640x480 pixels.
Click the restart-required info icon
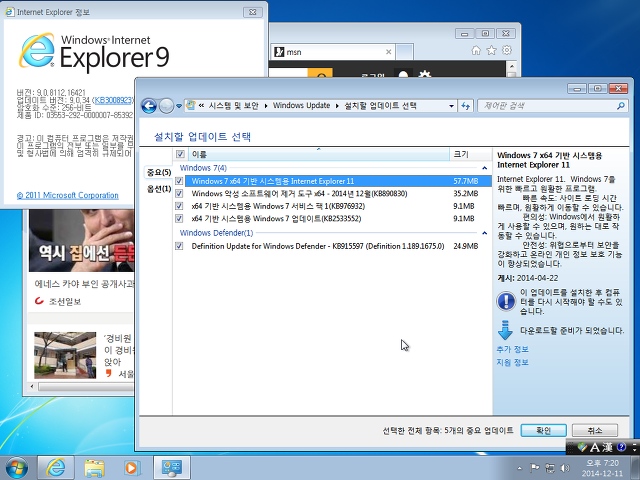click(x=506, y=301)
